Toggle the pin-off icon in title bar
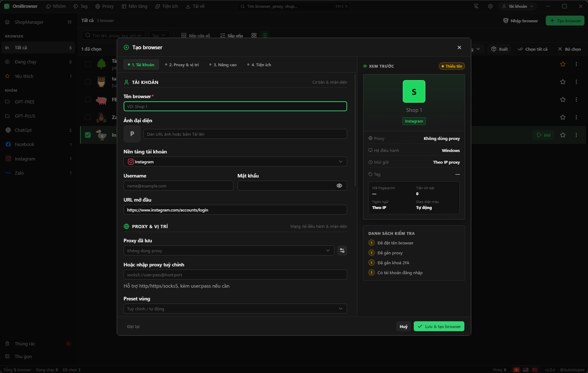588x373 pixels. pos(476,6)
